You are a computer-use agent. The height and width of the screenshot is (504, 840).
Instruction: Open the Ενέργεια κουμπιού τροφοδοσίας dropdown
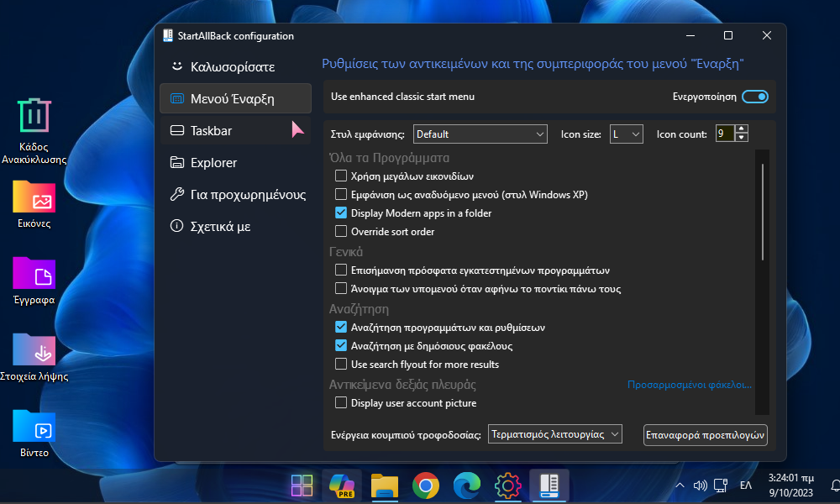click(x=555, y=433)
